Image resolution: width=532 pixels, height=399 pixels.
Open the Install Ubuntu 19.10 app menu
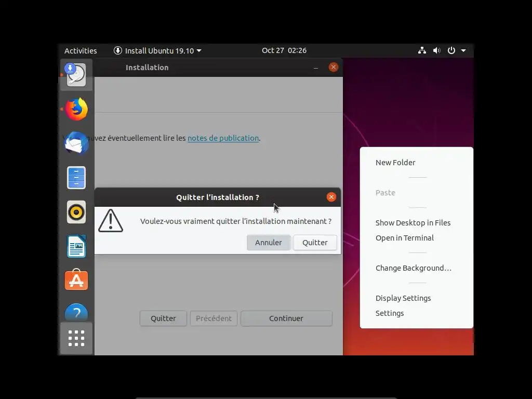click(x=157, y=50)
